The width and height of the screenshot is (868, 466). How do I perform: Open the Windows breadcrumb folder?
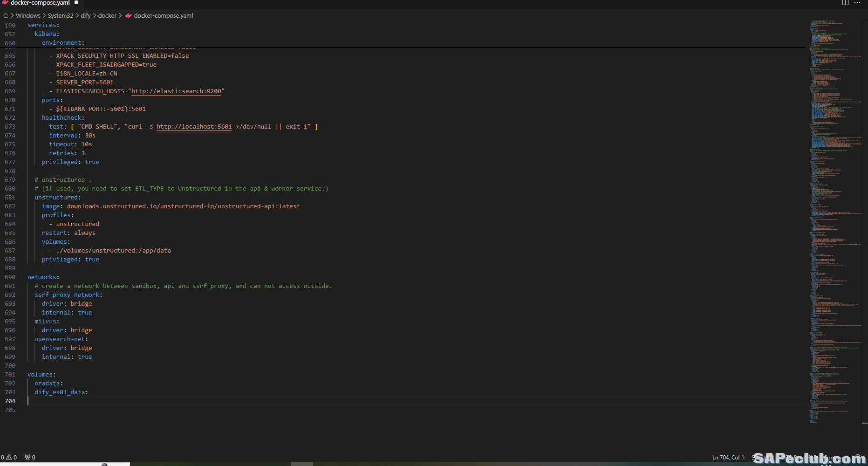pos(28,15)
